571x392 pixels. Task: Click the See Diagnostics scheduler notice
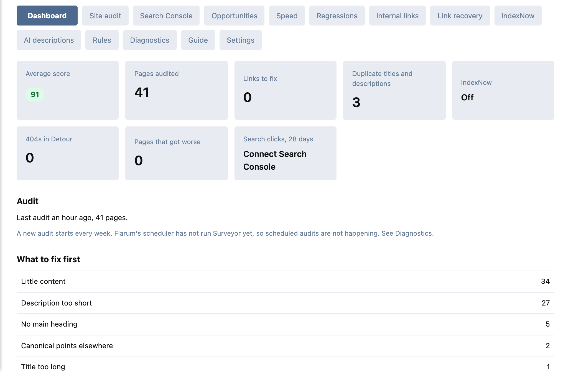[x=225, y=233]
